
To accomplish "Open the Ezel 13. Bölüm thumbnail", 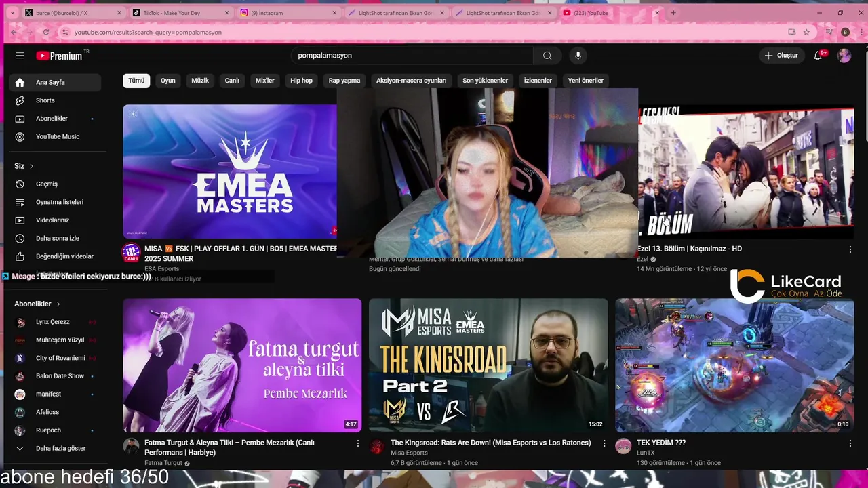I will [746, 171].
